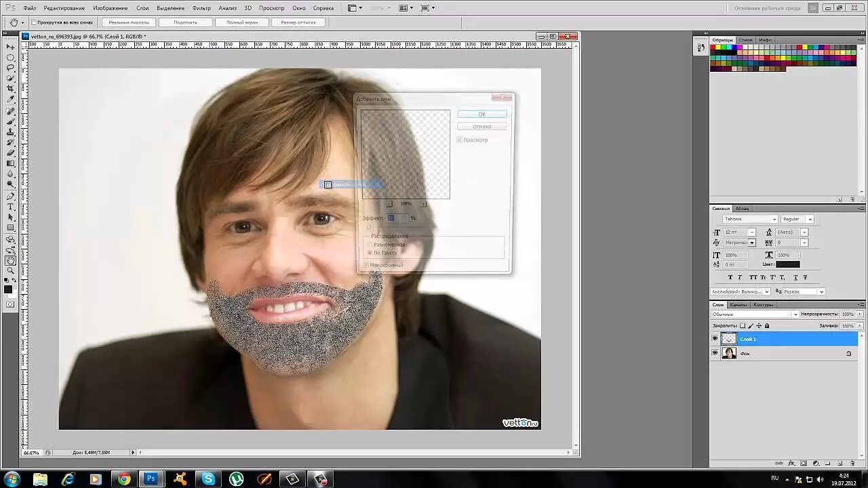Select the Gradient tool

coord(10,163)
